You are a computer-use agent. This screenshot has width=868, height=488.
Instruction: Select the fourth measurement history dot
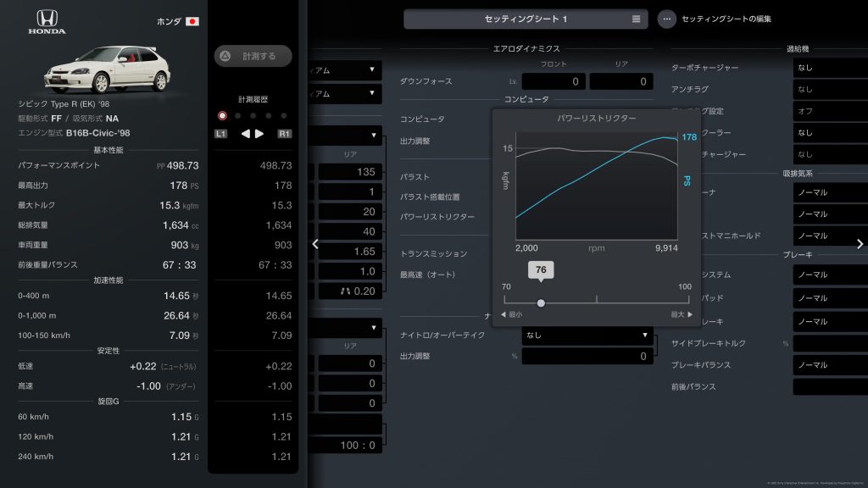pos(269,115)
